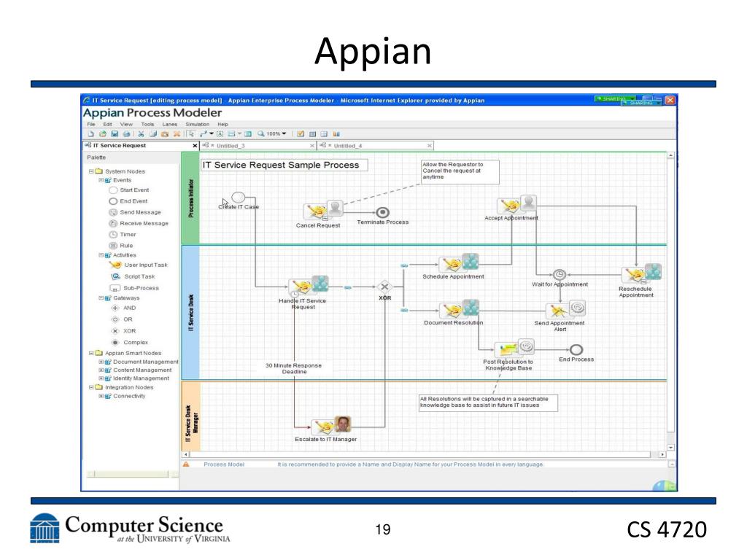This screenshot has height=560, width=747.
Task: Click the canvas vertical scrollbar down arrow
Action: (x=670, y=448)
